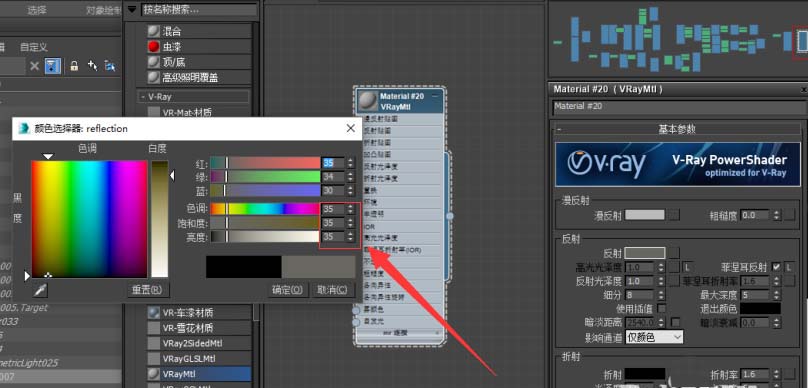Screen dimensions: 808x388
Task: Click the map button next to 反射光泽度 spinner
Action: 674,281
